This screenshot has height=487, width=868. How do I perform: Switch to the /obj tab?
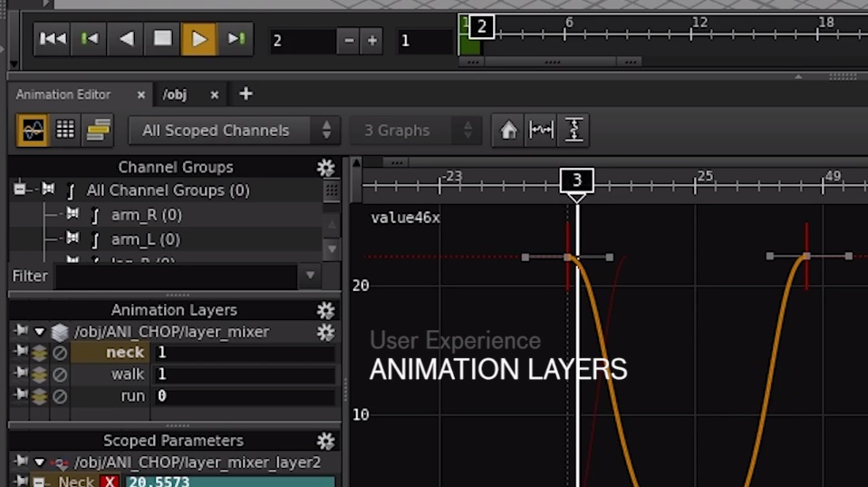tap(175, 94)
